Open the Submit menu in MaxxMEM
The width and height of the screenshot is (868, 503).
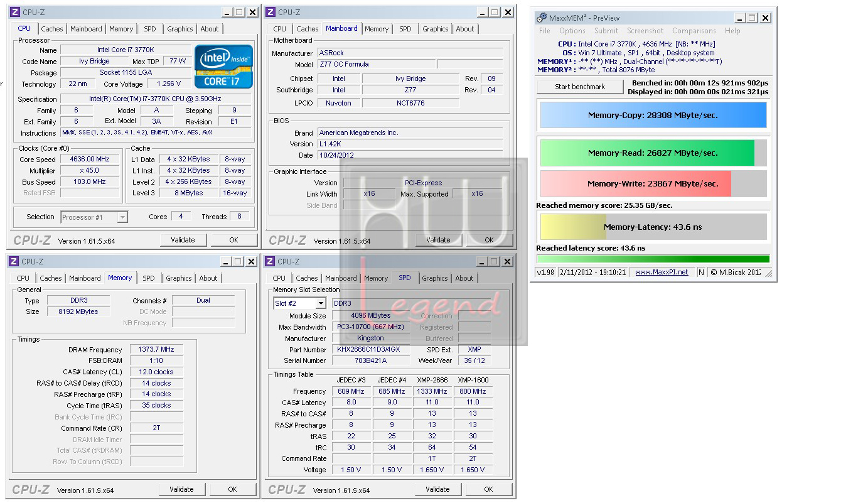[x=606, y=31]
